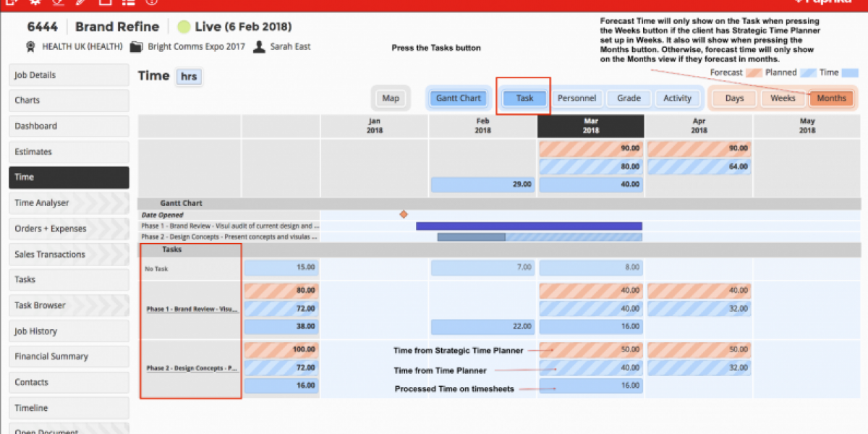The image size is (868, 434).
Task: Click the client ribbon icon beside HEALTH UK
Action: pyautogui.click(x=30, y=47)
